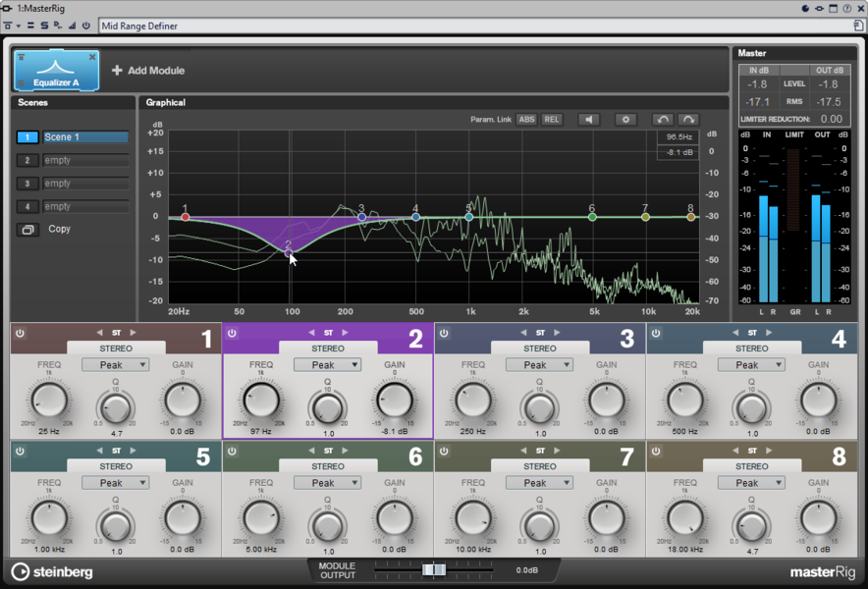Click the Copy scene label

pyautogui.click(x=59, y=229)
